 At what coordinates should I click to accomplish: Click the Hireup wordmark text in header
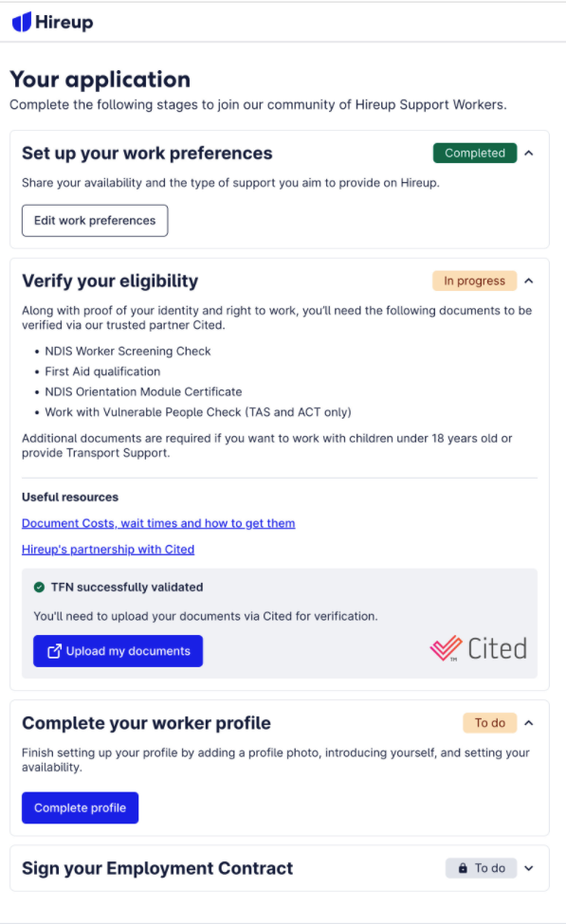point(64,23)
